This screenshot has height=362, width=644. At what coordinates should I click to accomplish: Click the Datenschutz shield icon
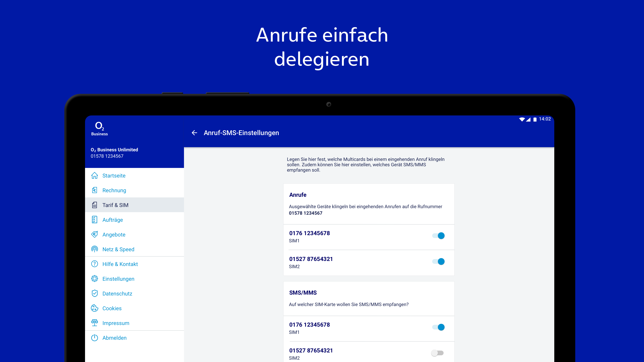[94, 294]
